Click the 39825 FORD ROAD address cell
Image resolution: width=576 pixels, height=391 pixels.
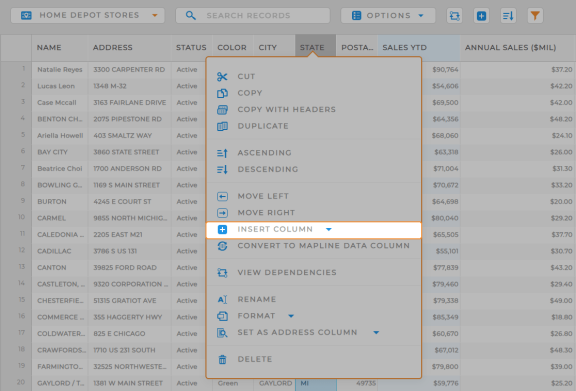(x=130, y=268)
